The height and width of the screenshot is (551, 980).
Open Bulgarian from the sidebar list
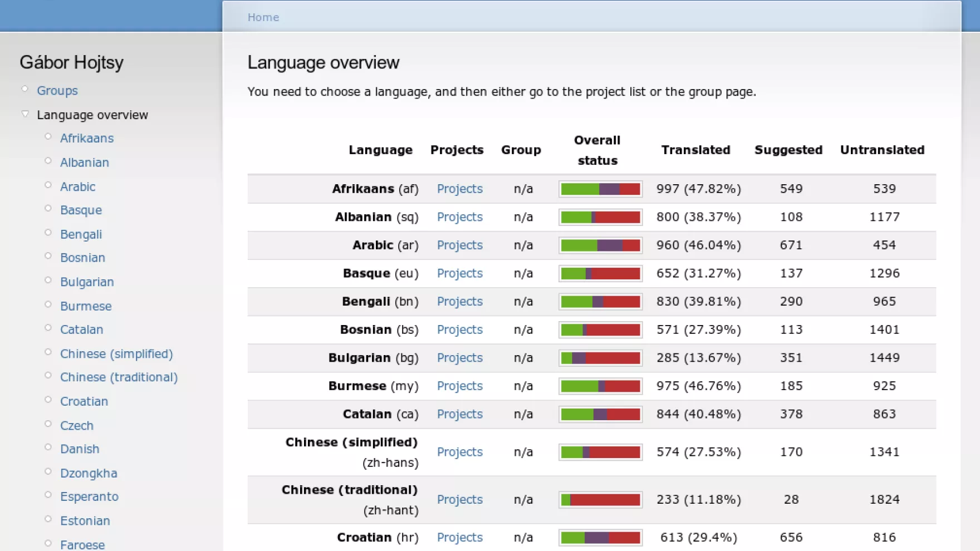[87, 282]
